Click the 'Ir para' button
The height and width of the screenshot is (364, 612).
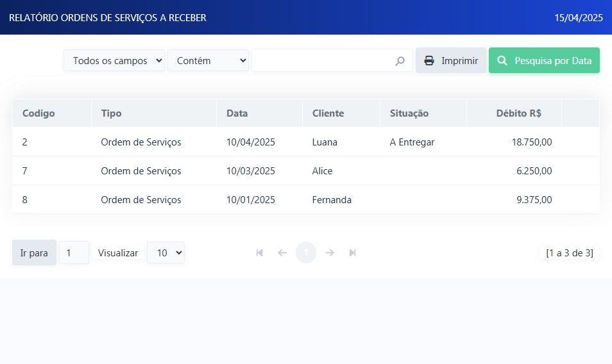click(x=35, y=252)
